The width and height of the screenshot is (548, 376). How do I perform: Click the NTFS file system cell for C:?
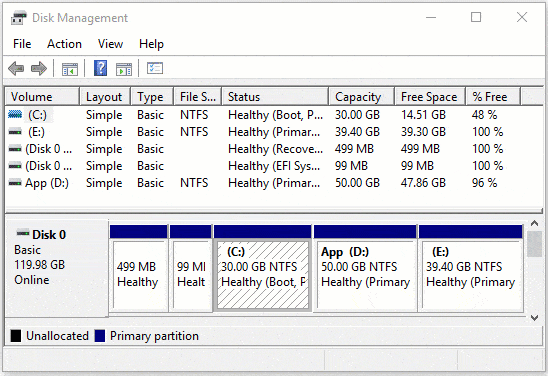[194, 115]
